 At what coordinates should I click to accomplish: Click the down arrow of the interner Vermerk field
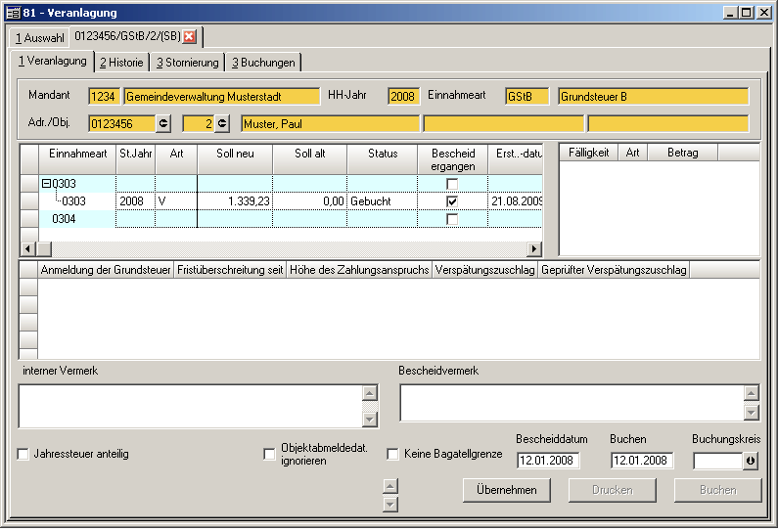point(369,419)
